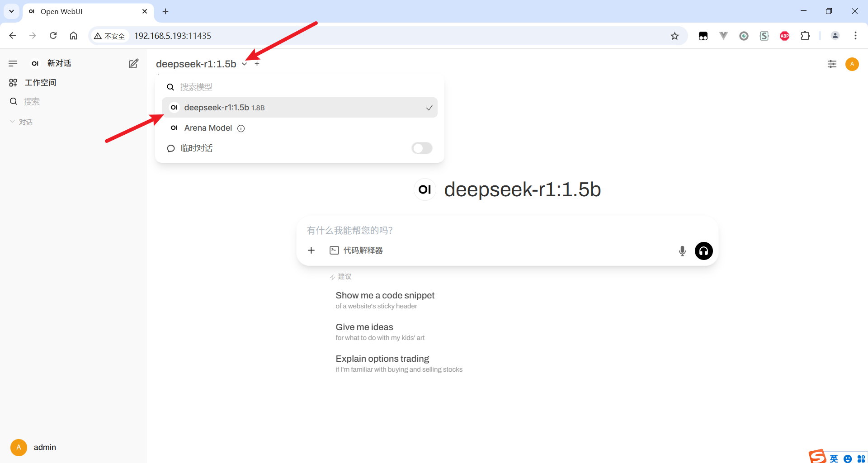The height and width of the screenshot is (463, 868).
Task: Click the 搜索模型 search field
Action: pyautogui.click(x=299, y=87)
